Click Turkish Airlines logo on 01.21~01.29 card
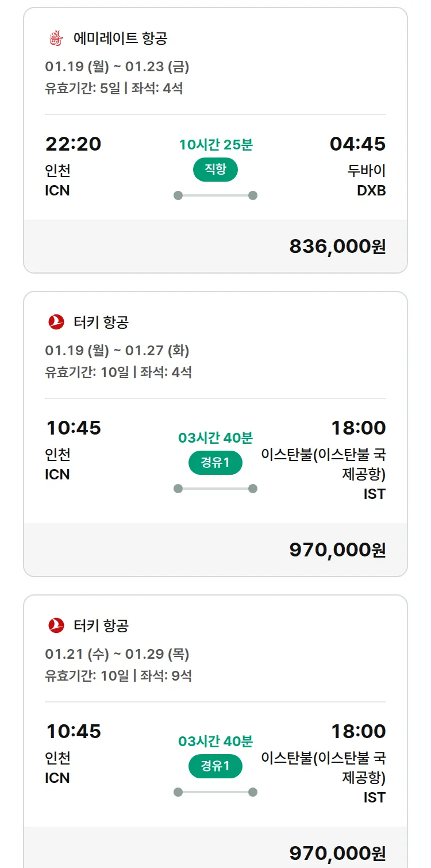This screenshot has width=431, height=868. point(56,625)
